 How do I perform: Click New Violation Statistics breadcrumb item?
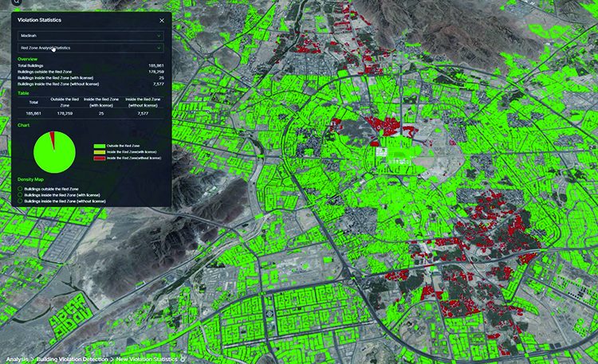(x=147, y=359)
